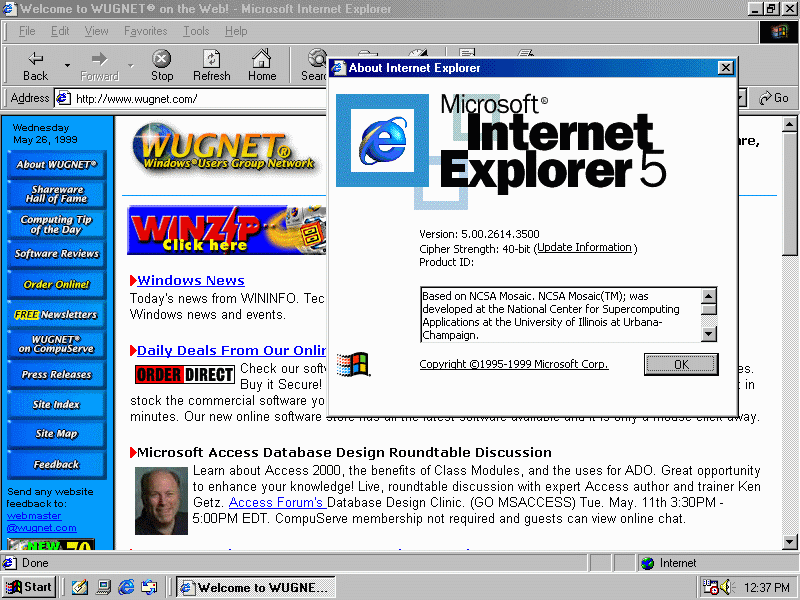Screen dimensions: 800x600
Task: Open Outlook Express from the Quick Launch bar
Action: (151, 587)
